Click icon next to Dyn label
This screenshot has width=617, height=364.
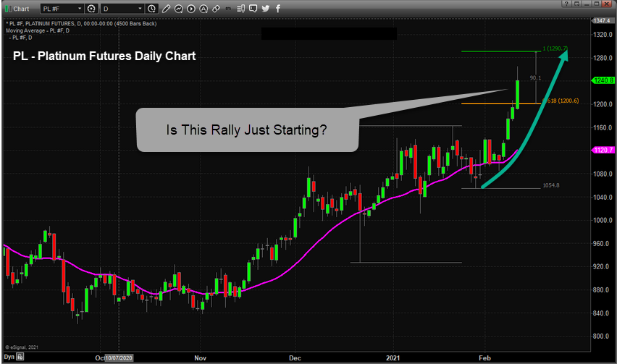tap(20, 357)
